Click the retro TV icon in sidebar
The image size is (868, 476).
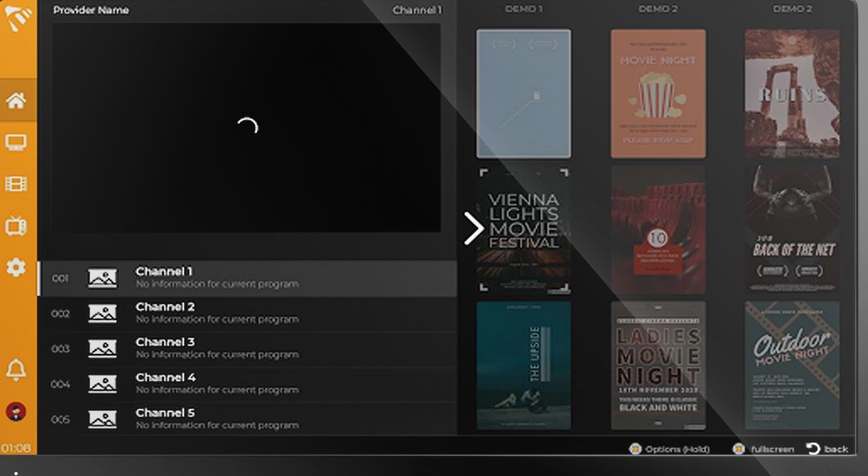click(16, 225)
